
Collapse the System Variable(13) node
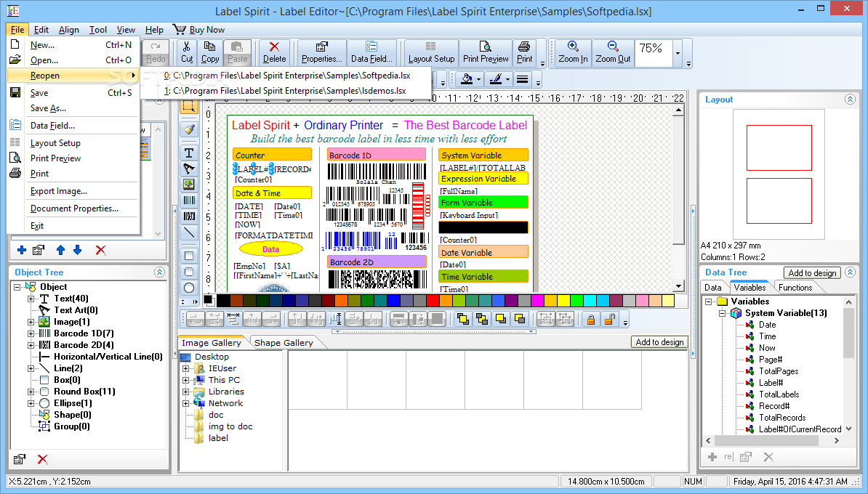tap(722, 313)
